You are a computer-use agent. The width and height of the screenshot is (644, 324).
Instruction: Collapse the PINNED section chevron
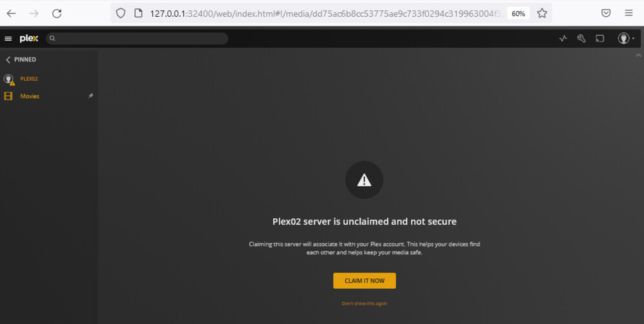(8, 60)
